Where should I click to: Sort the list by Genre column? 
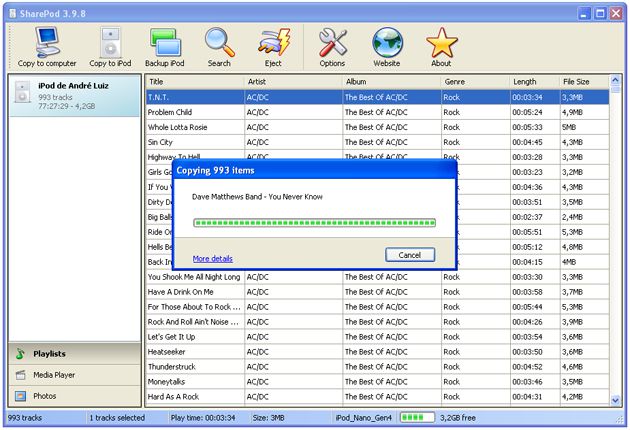click(x=475, y=82)
